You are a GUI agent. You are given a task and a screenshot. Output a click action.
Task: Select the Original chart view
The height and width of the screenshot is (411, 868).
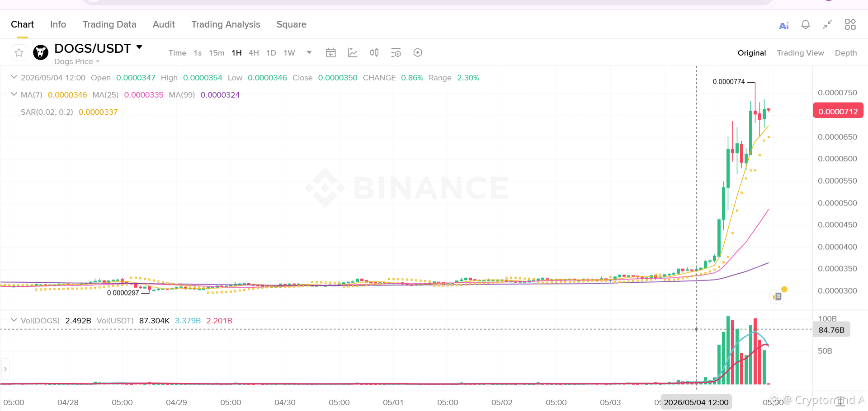coord(752,53)
